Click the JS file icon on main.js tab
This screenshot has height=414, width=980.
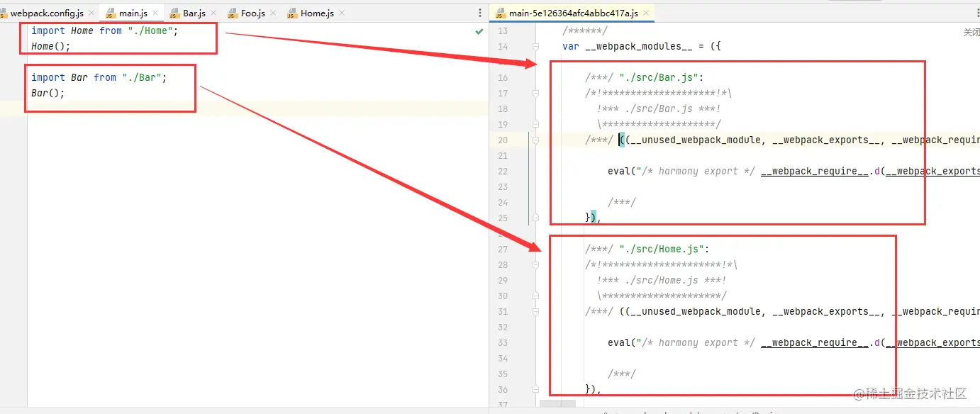click(x=111, y=13)
